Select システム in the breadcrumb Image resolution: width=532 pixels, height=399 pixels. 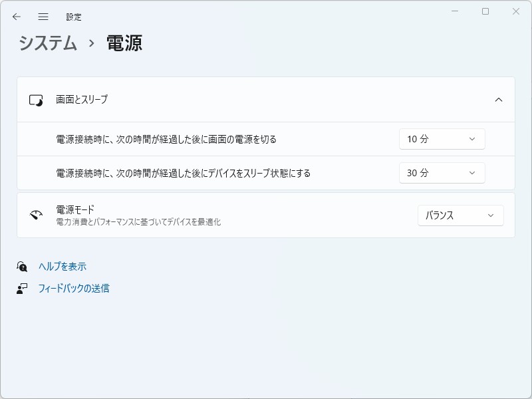[47, 43]
